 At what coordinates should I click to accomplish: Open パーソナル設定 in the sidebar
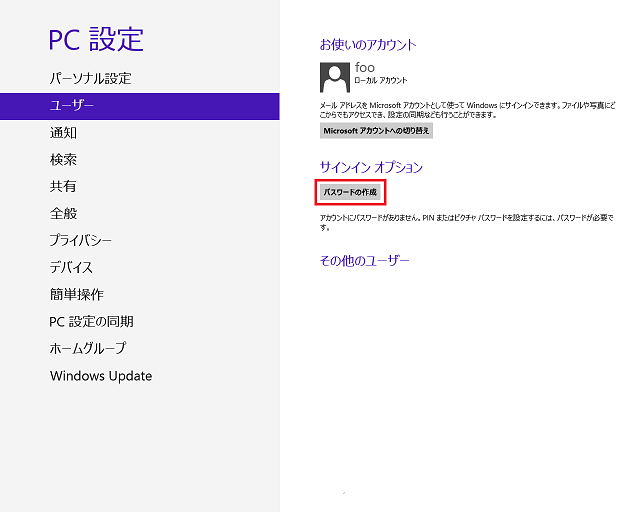(x=91, y=78)
